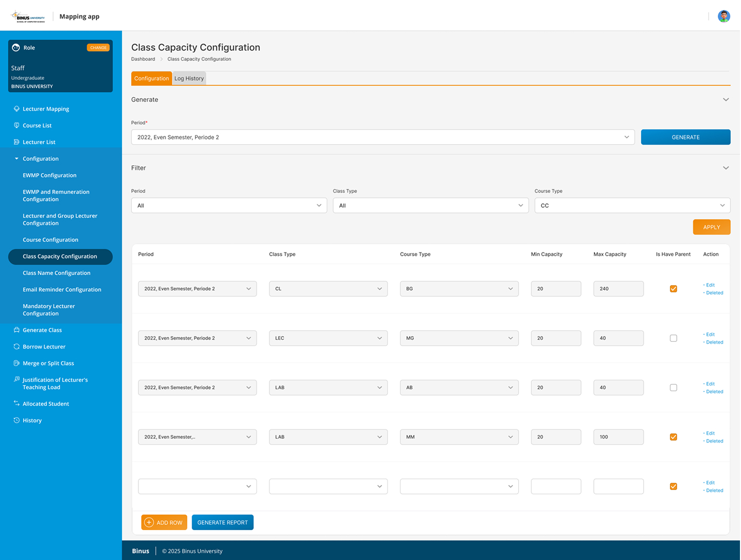Open the Class Type filter dropdown
The width and height of the screenshot is (741, 560).
click(x=430, y=205)
